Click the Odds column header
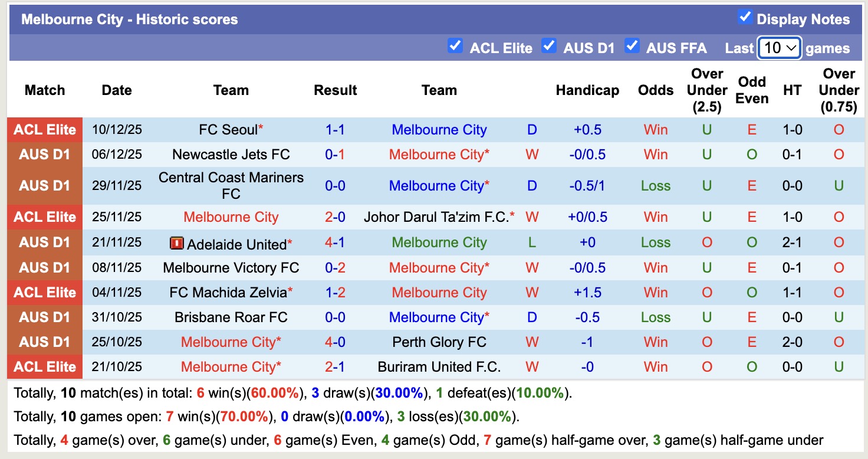Screen dimensions: 868x459 pyautogui.click(x=655, y=90)
